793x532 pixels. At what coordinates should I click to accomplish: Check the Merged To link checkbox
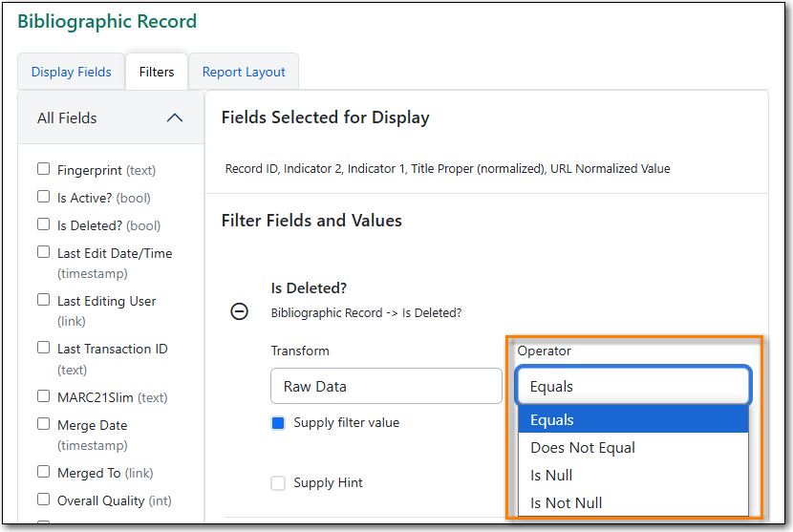point(44,472)
